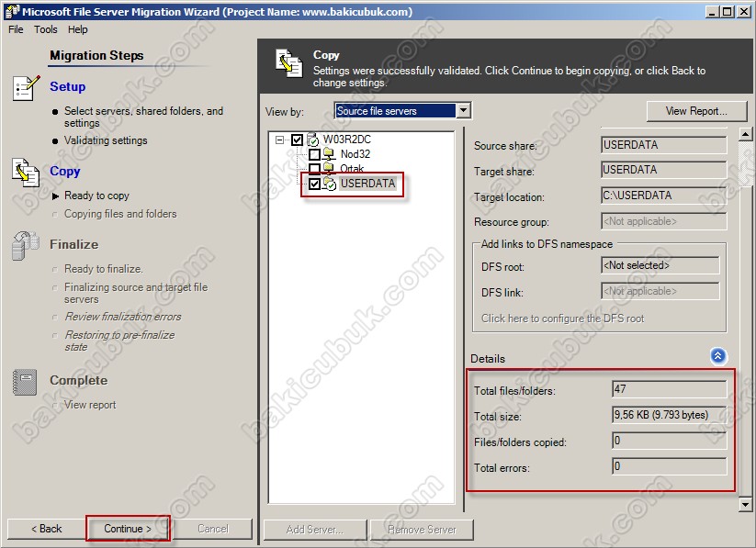
Task: Click the Continue button
Action: pyautogui.click(x=128, y=529)
